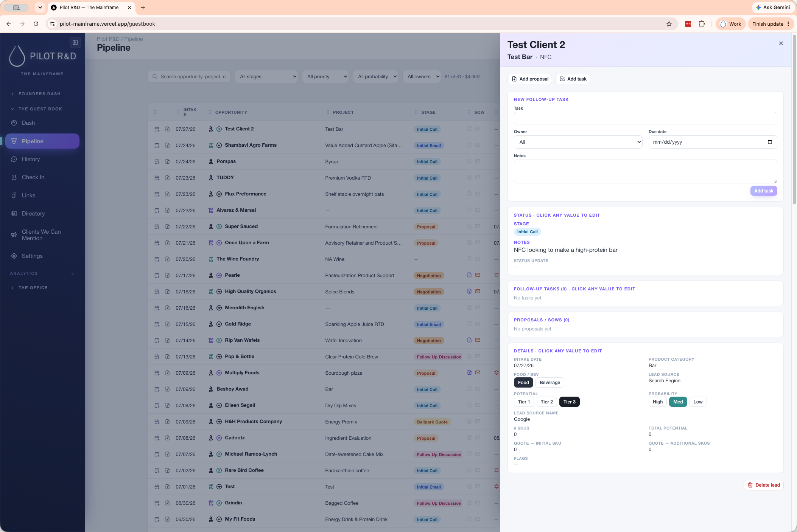
Task: Open the All stages filter dropdown
Action: pyautogui.click(x=266, y=77)
